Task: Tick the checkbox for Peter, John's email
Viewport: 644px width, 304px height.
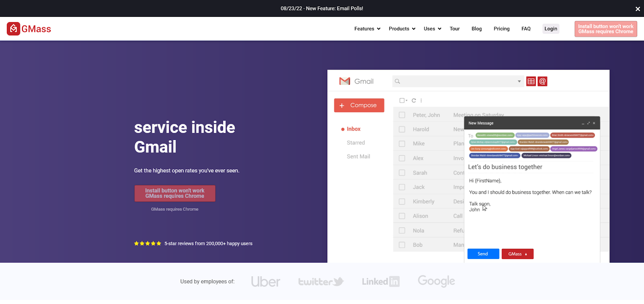Action: (402, 115)
